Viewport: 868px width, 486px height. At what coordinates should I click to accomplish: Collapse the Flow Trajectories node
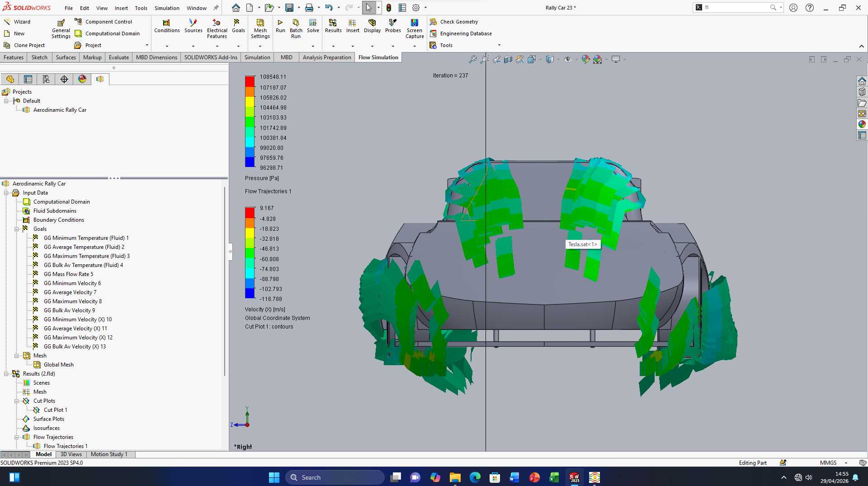[17, 437]
